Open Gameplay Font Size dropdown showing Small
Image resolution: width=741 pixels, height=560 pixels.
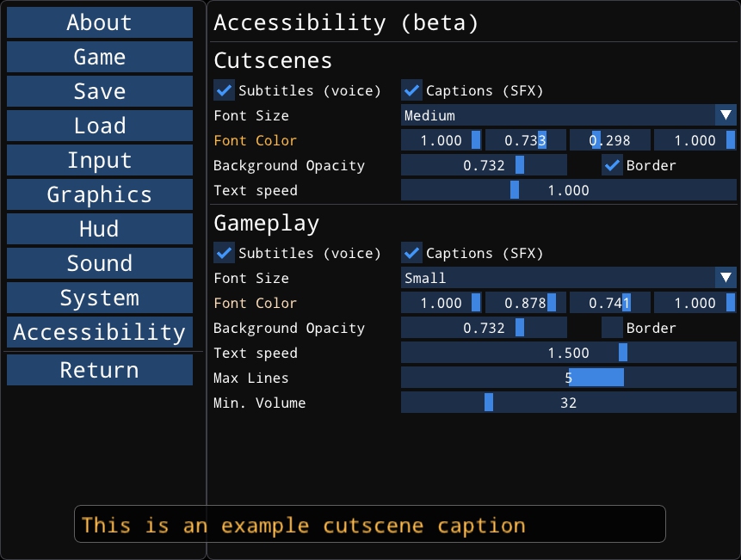pos(569,278)
